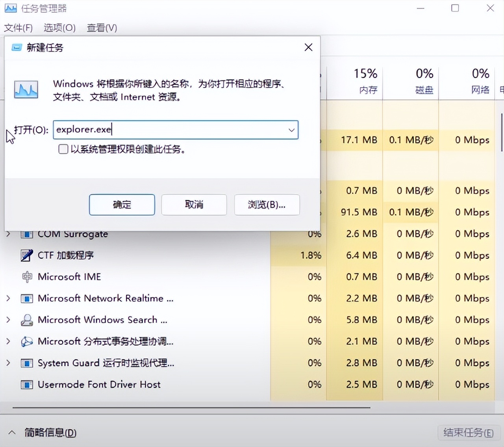
Task: Click the 浏览 button to browse files
Action: point(267,205)
